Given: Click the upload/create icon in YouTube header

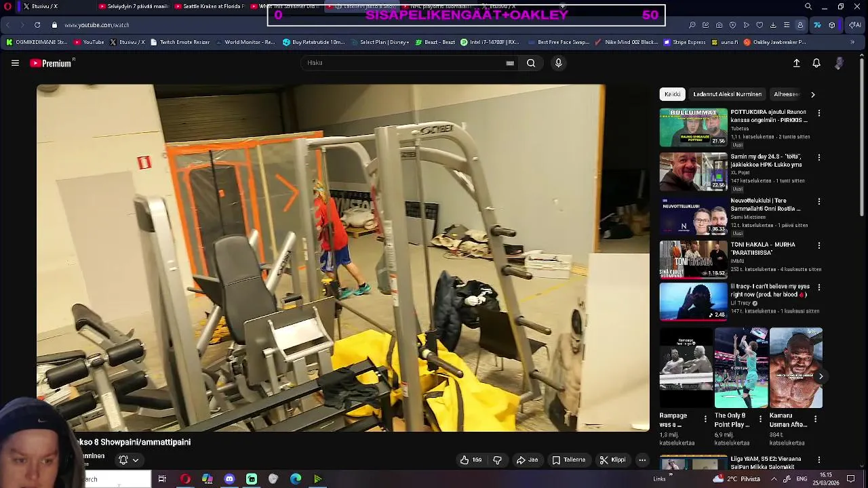Looking at the screenshot, I should pyautogui.click(x=797, y=63).
